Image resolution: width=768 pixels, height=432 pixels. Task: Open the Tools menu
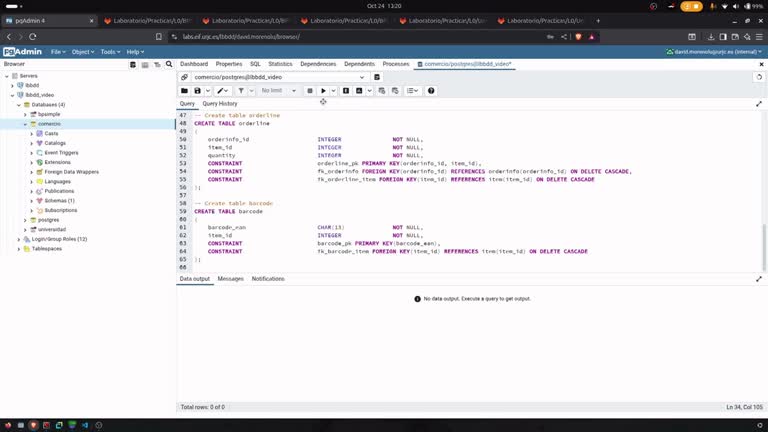pos(110,52)
